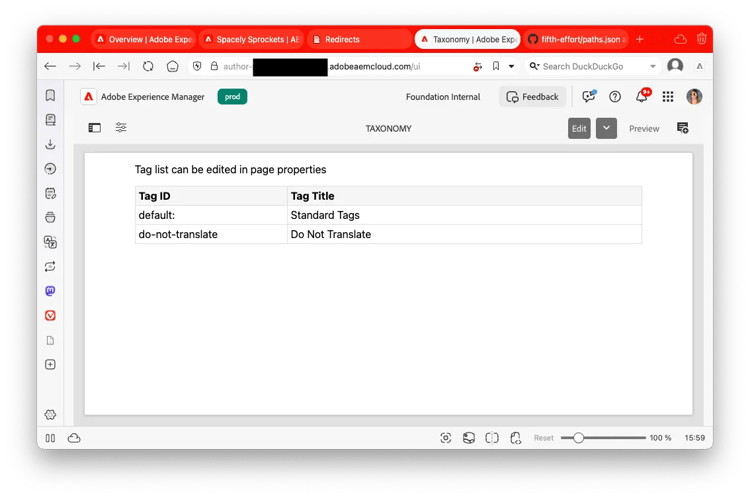The width and height of the screenshot is (750, 498).
Task: Open closed tabs trash icon
Action: coord(701,39)
